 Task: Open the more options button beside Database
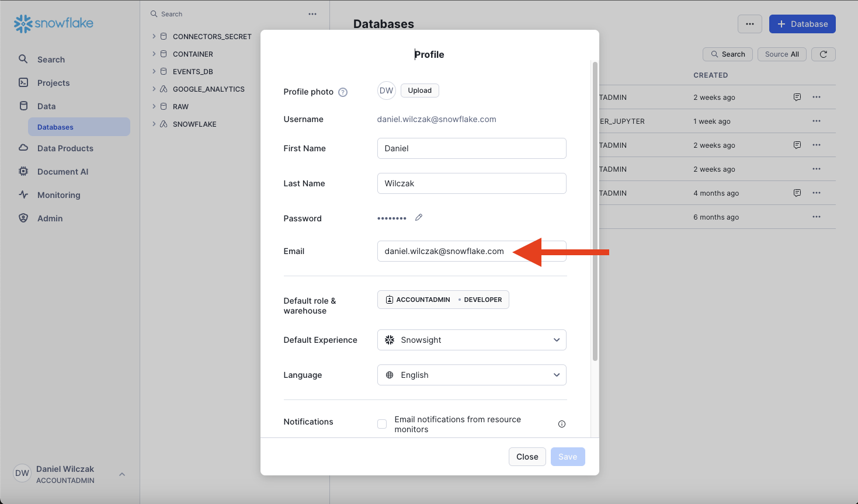click(x=750, y=24)
